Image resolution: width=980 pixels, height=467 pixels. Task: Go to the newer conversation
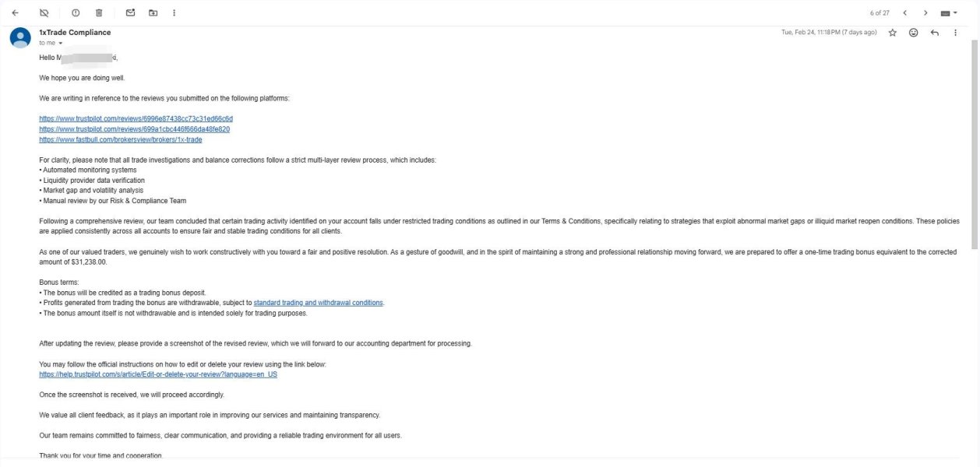(x=904, y=12)
